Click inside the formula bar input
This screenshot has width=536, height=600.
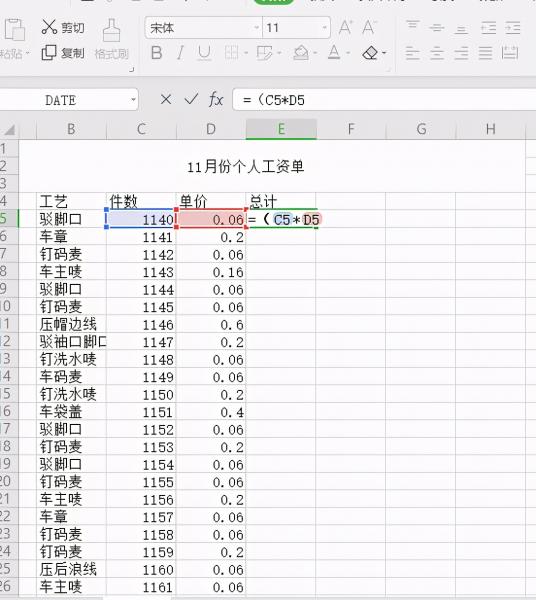tap(384, 100)
